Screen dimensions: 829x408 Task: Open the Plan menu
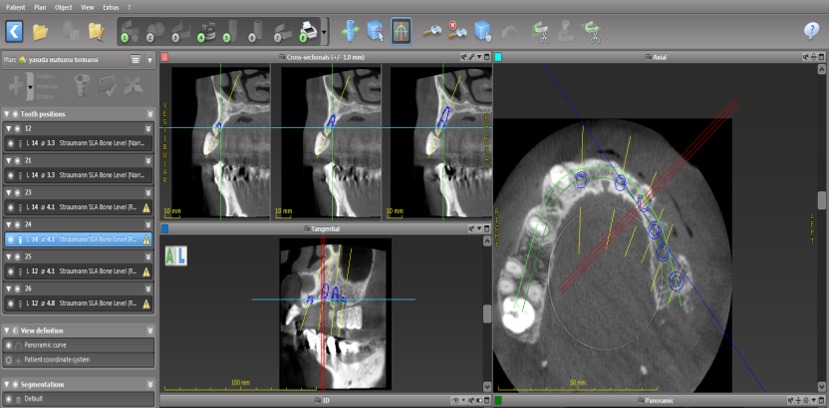pyautogui.click(x=40, y=6)
